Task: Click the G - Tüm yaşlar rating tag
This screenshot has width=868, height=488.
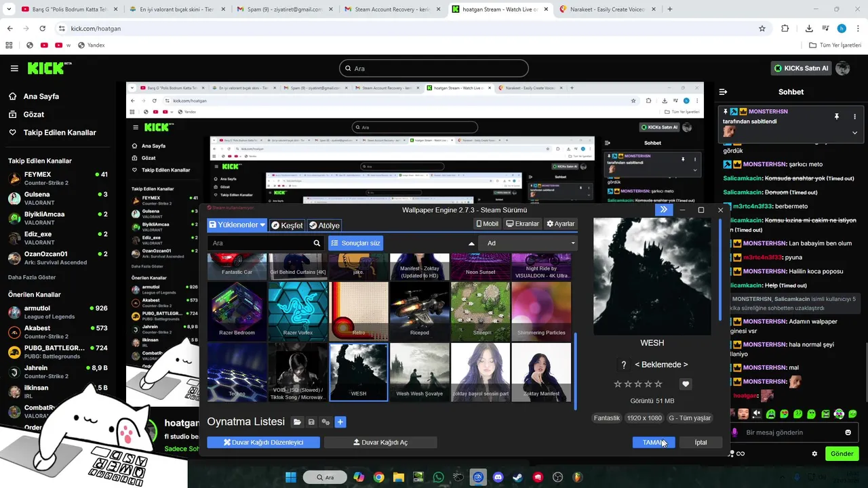Action: (x=690, y=418)
